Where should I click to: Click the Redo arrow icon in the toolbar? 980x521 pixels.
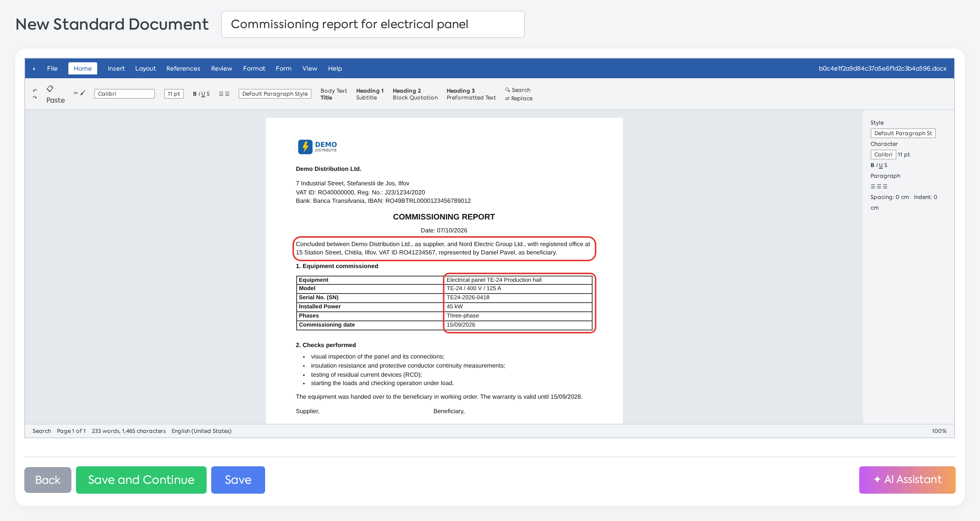pos(35,97)
